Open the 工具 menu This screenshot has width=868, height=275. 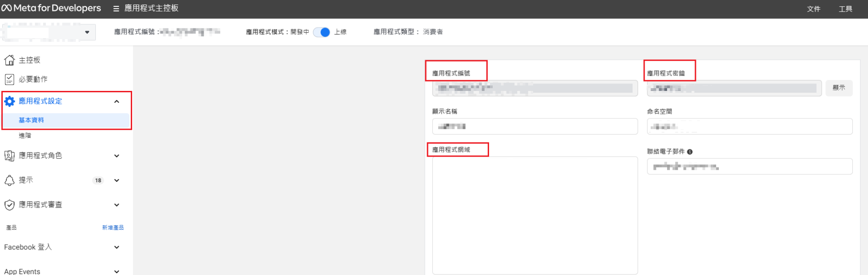(846, 9)
